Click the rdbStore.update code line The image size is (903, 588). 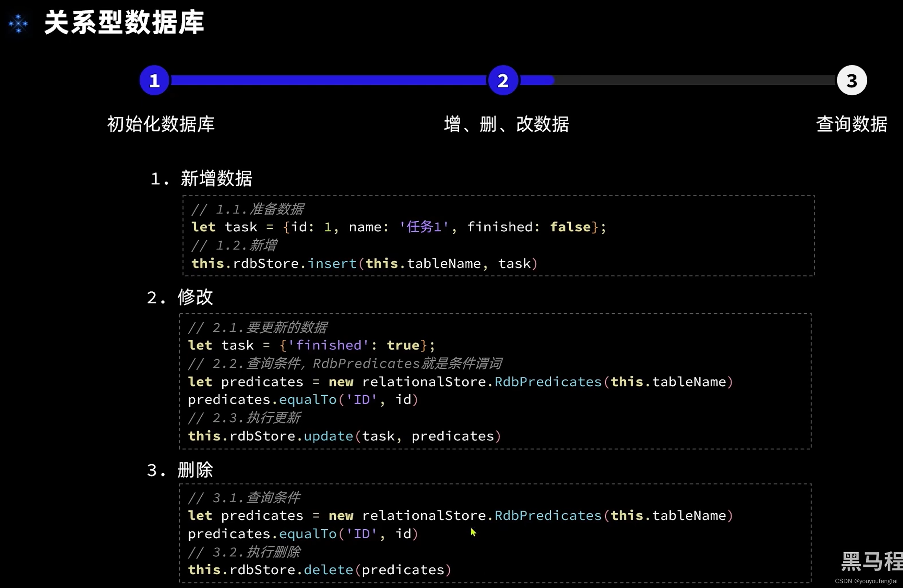tap(345, 436)
